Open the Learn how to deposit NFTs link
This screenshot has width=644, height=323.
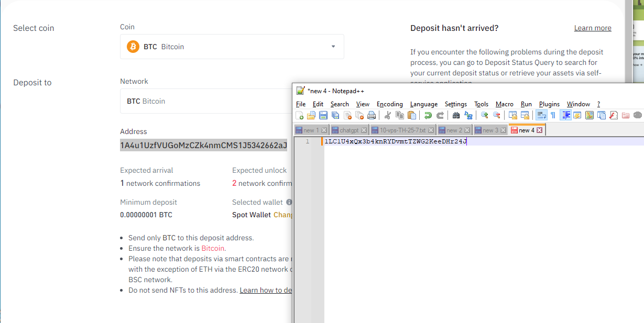[266, 290]
